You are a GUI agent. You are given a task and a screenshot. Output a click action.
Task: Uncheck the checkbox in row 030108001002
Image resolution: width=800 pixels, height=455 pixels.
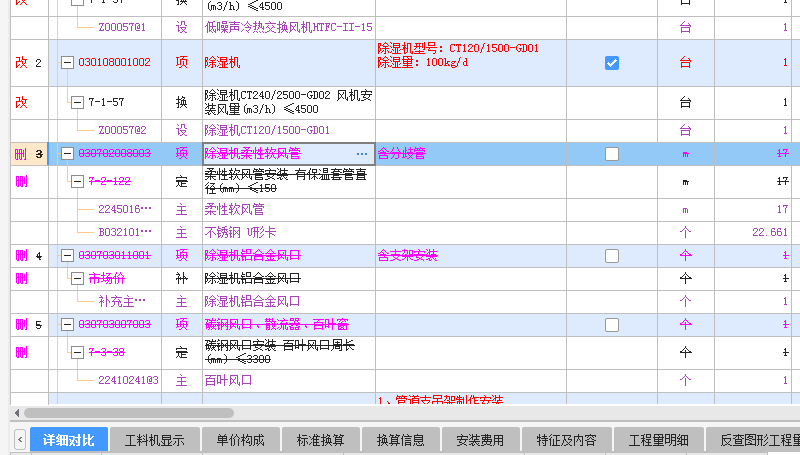point(612,63)
